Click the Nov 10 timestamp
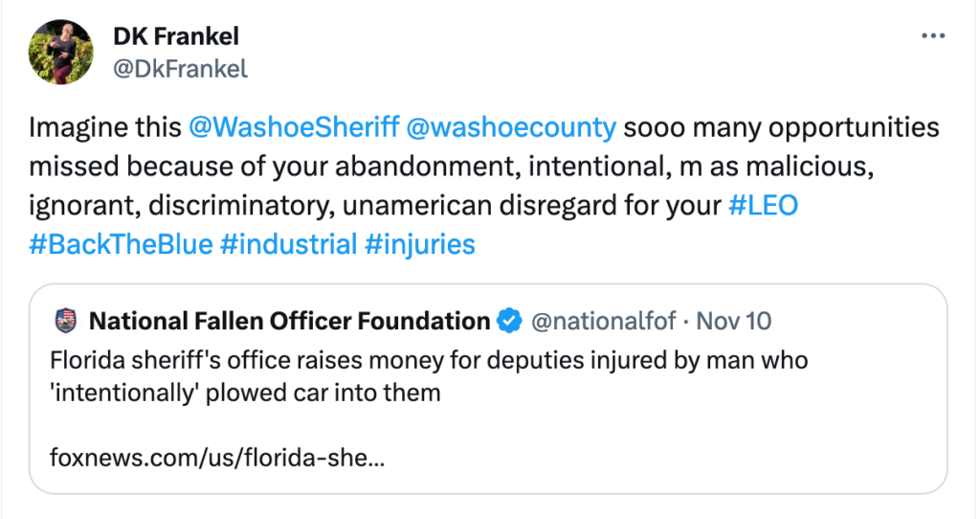This screenshot has height=519, width=980. (x=734, y=321)
